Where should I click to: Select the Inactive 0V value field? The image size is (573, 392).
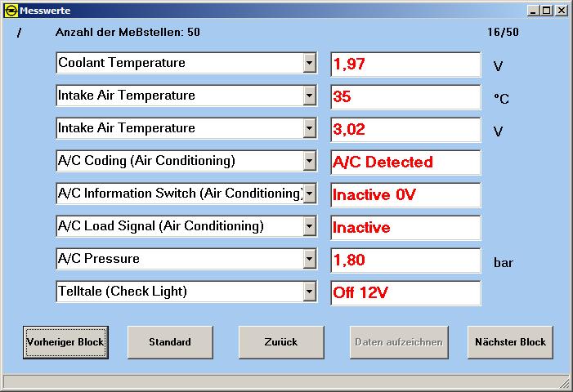(x=405, y=195)
